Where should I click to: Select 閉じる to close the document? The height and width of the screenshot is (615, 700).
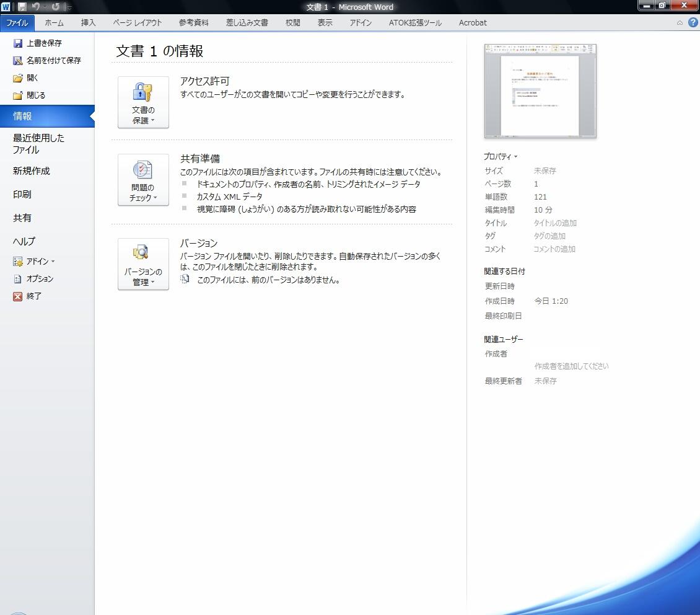click(x=29, y=95)
